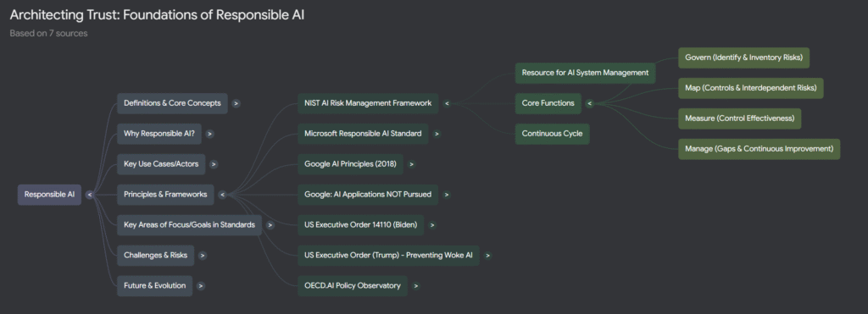This screenshot has width=868, height=314.
Task: Expand Google AI Principles (2018) chevron
Action: pos(412,164)
